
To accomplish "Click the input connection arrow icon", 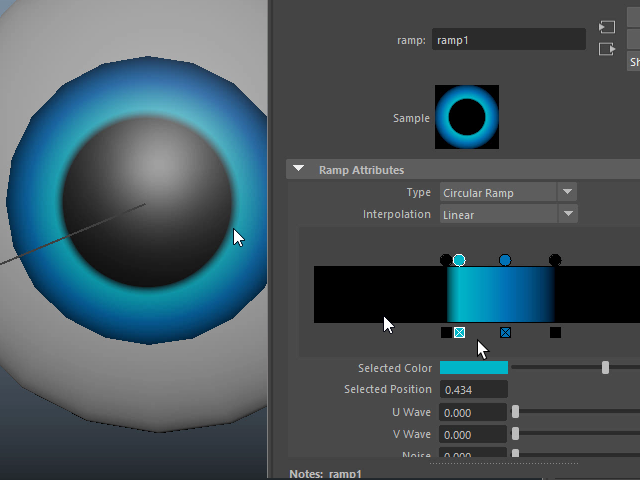I will click(606, 27).
